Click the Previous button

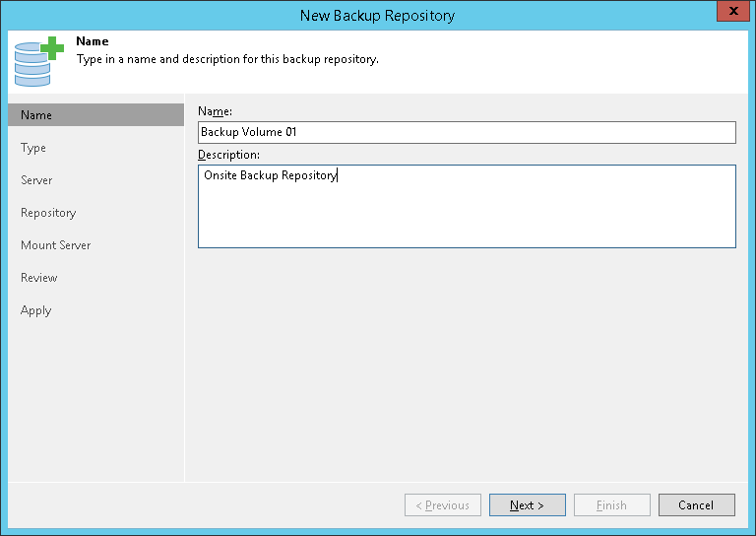coord(443,505)
